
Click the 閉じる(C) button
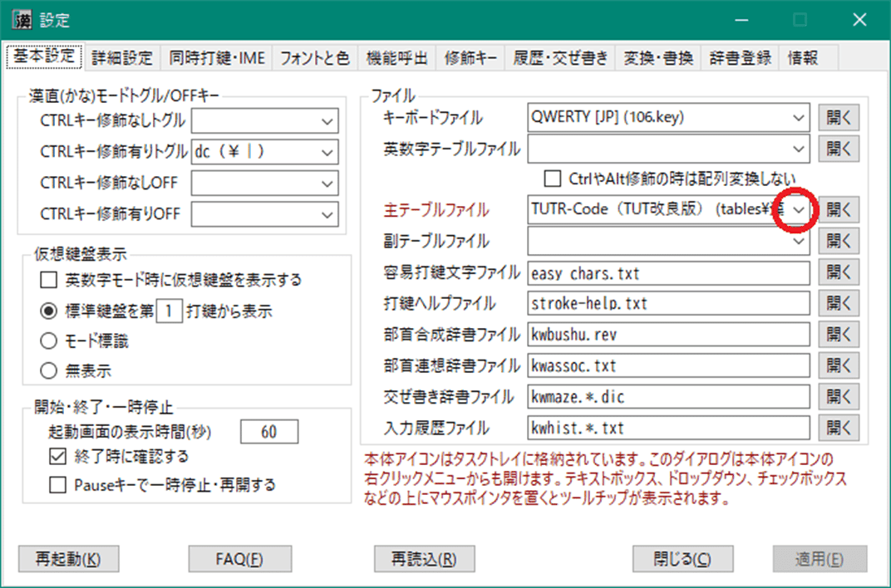(683, 559)
